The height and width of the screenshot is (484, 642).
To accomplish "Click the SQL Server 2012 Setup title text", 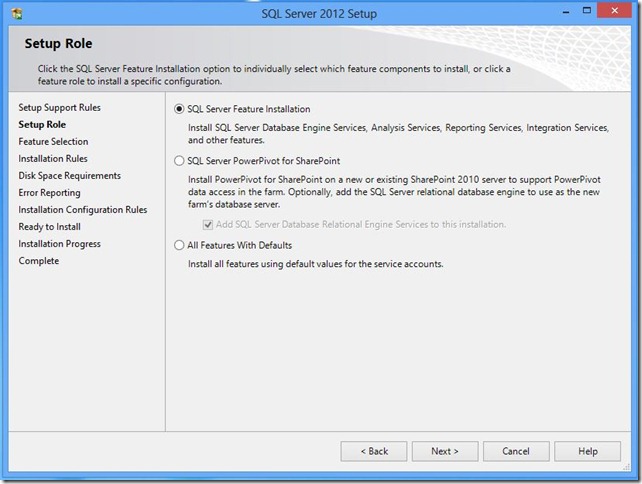I will tap(319, 14).
